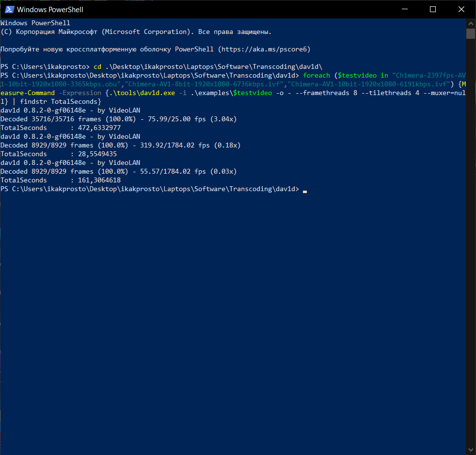Click '.\tools\dav1d.exe' in the command
Screen dimensions: 476x455
coord(142,93)
